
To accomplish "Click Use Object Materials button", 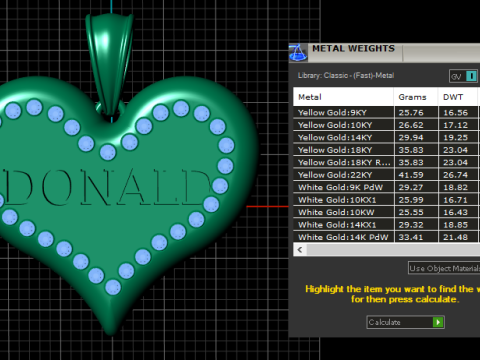I will 444,268.
